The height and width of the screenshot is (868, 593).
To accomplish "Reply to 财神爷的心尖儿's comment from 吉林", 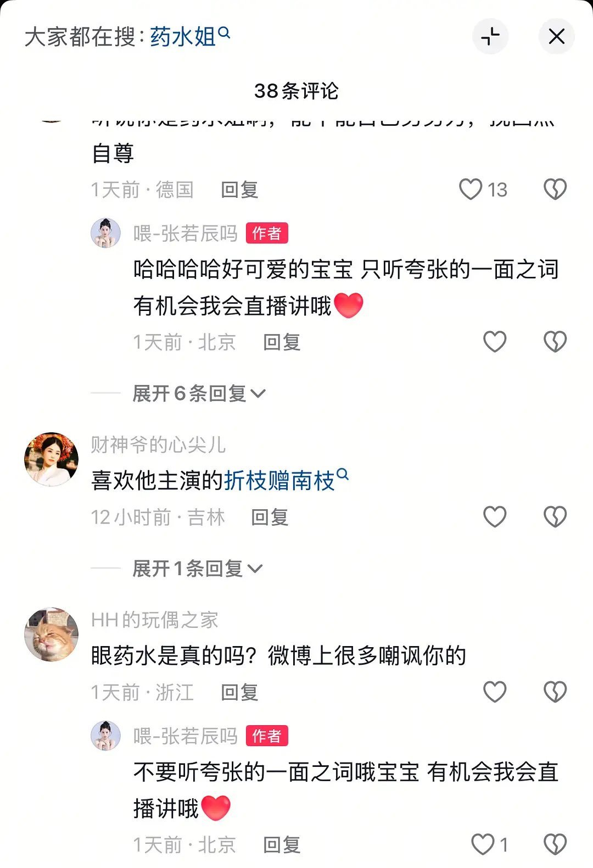I will 270,517.
